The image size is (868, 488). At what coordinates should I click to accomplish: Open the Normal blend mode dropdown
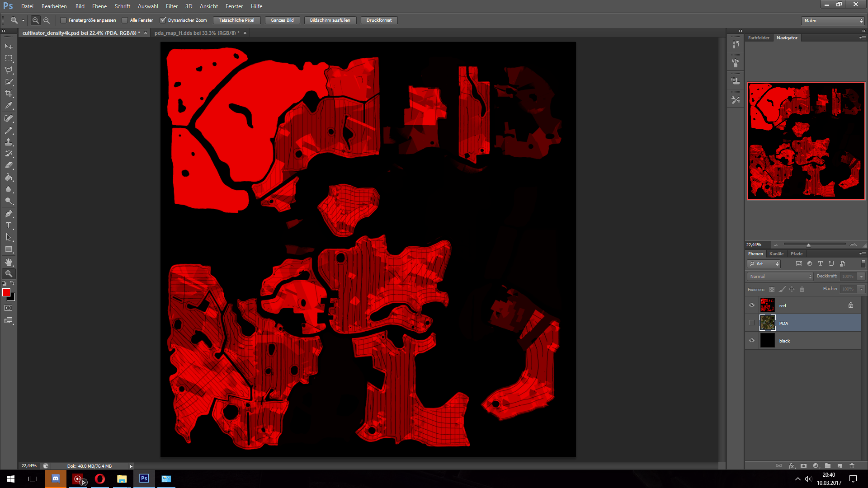click(780, 277)
